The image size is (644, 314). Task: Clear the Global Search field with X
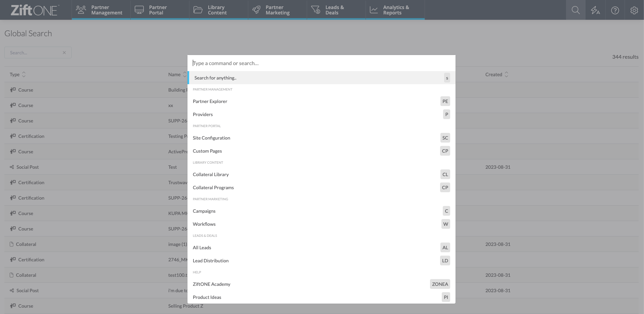click(64, 53)
